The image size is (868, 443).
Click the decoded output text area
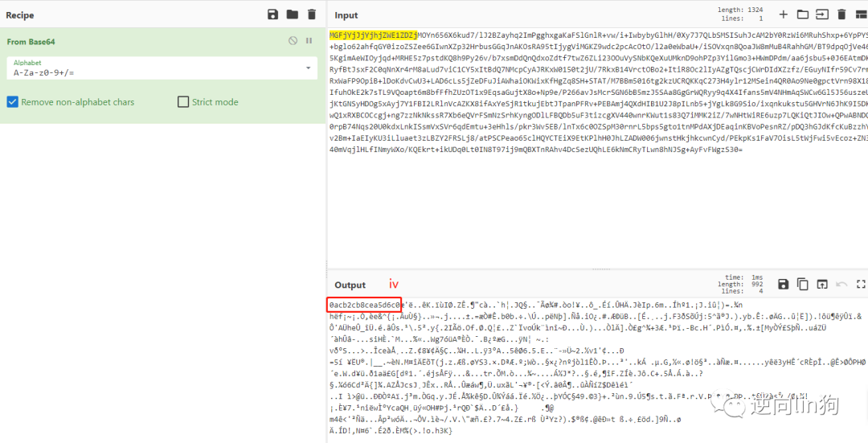[x=598, y=370]
